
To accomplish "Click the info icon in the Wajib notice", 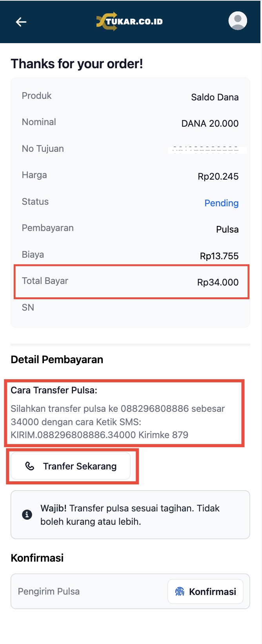I will pos(27,515).
